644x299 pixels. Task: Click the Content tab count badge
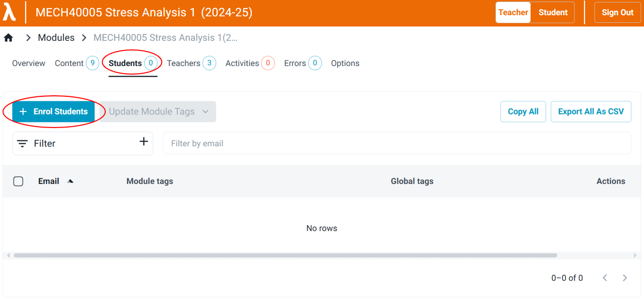(93, 63)
